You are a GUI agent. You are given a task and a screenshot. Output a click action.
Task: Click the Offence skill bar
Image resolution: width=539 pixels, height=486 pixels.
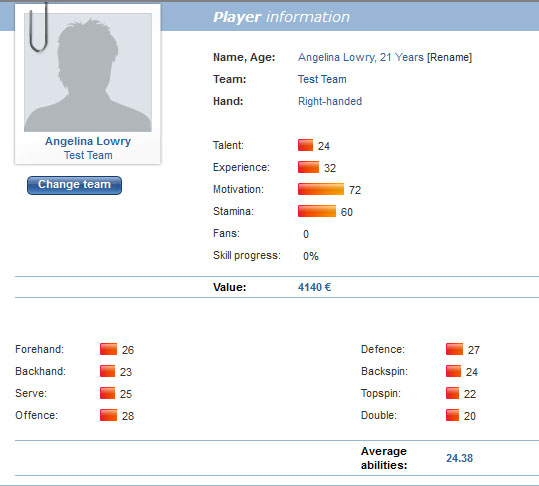[108, 415]
